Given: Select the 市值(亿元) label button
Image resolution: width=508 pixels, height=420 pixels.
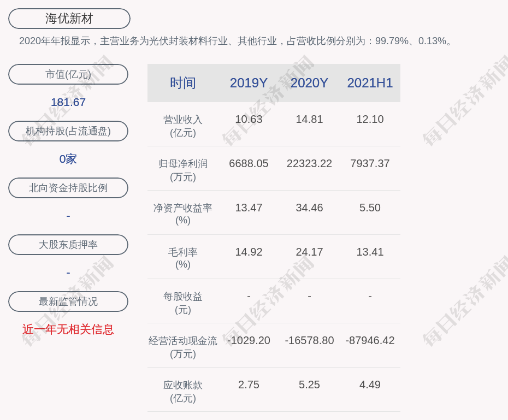Looking at the screenshot, I should point(68,74).
